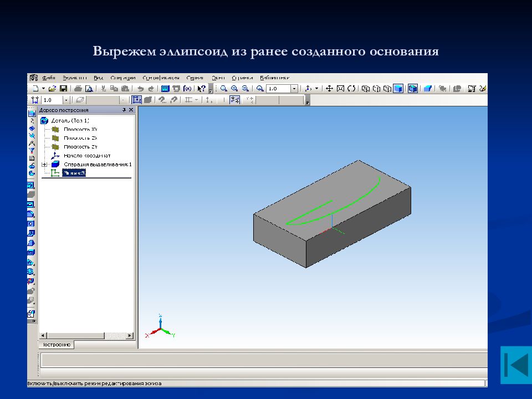Click the Library manager icon
Image resolution: width=532 pixels, height=399 pixels.
click(165, 89)
